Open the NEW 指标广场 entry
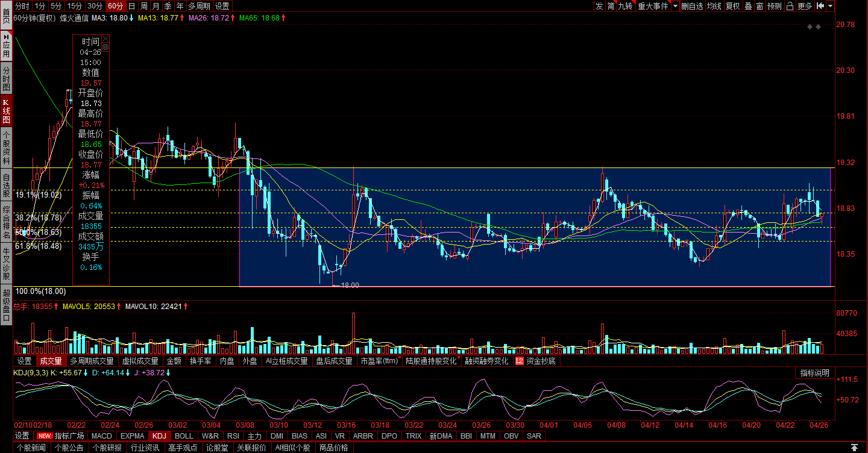The height and width of the screenshot is (453, 868). 61,436
